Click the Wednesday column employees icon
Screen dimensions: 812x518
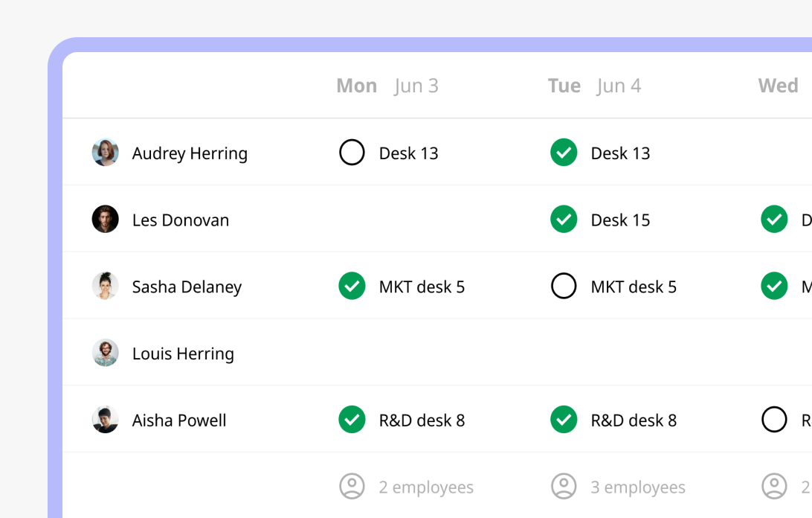coord(775,487)
